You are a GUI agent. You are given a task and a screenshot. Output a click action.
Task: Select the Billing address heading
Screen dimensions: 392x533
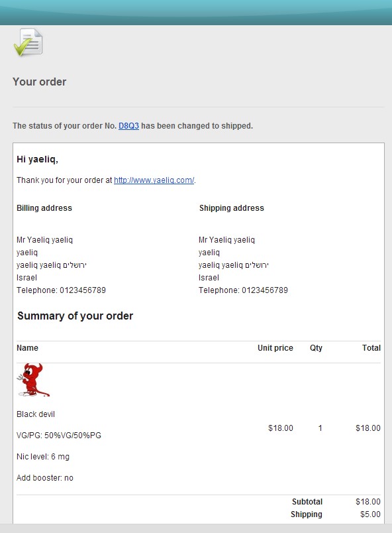click(44, 208)
